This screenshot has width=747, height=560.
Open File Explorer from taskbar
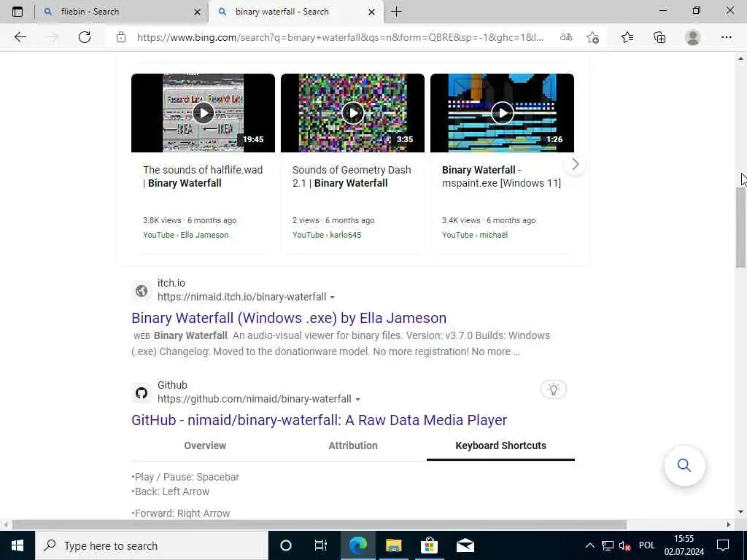pyautogui.click(x=393, y=545)
